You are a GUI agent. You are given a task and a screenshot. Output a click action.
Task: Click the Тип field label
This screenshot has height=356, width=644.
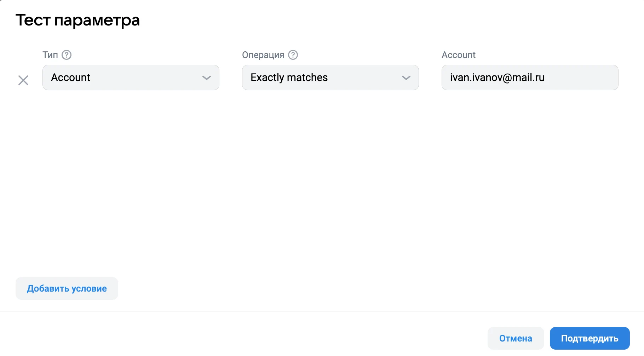click(50, 55)
